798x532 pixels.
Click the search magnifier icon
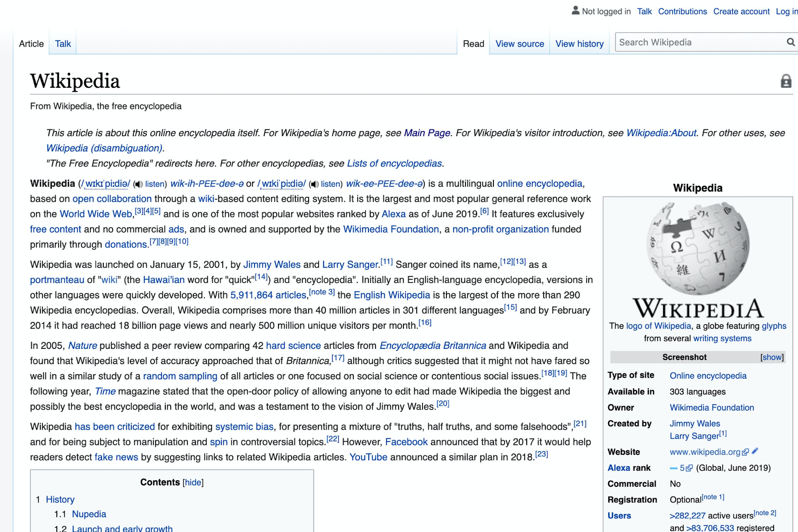tap(790, 42)
